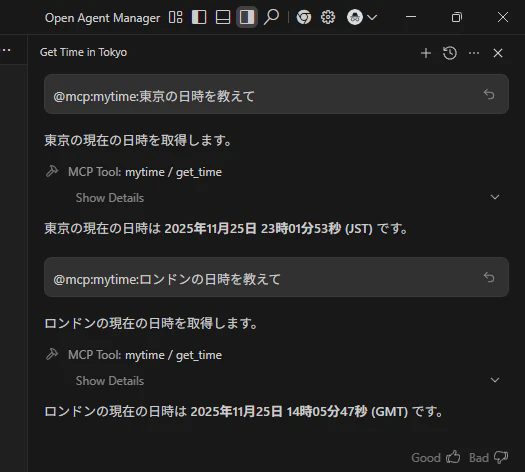
Task: Click chevron for second Show Details row
Action: click(x=495, y=380)
